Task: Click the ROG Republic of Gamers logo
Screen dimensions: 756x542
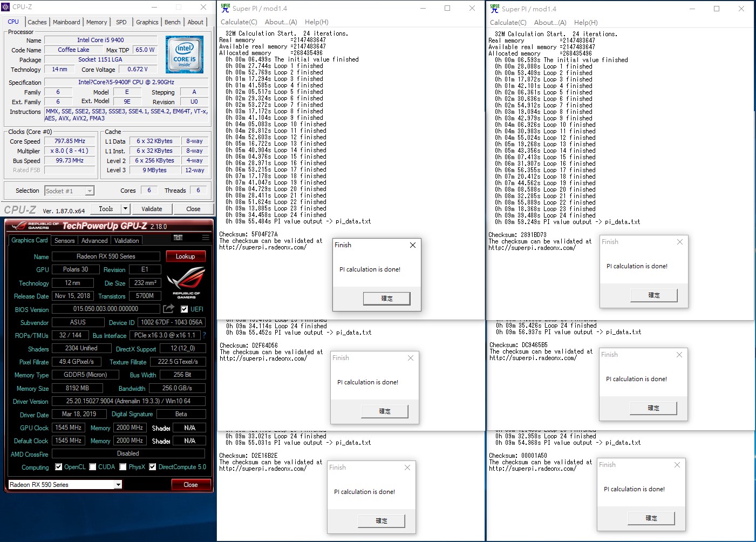Action: (186, 283)
